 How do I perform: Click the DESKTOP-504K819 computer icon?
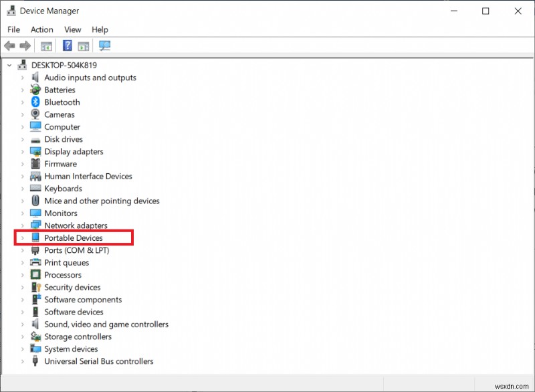(x=22, y=65)
